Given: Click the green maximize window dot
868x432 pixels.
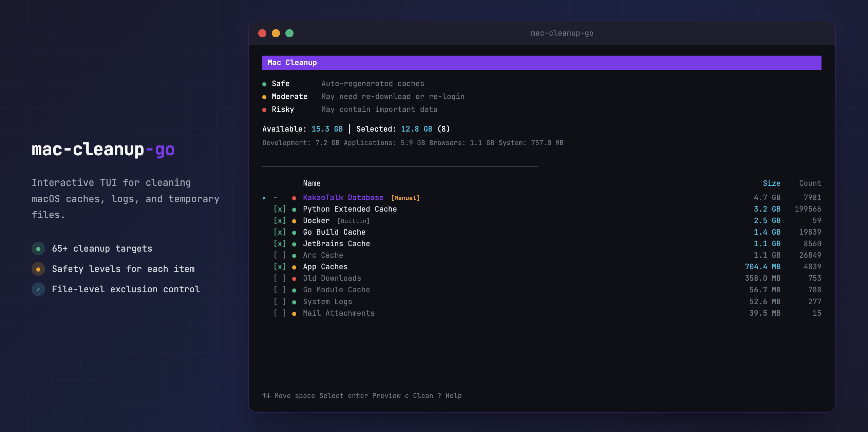Looking at the screenshot, I should pos(289,33).
